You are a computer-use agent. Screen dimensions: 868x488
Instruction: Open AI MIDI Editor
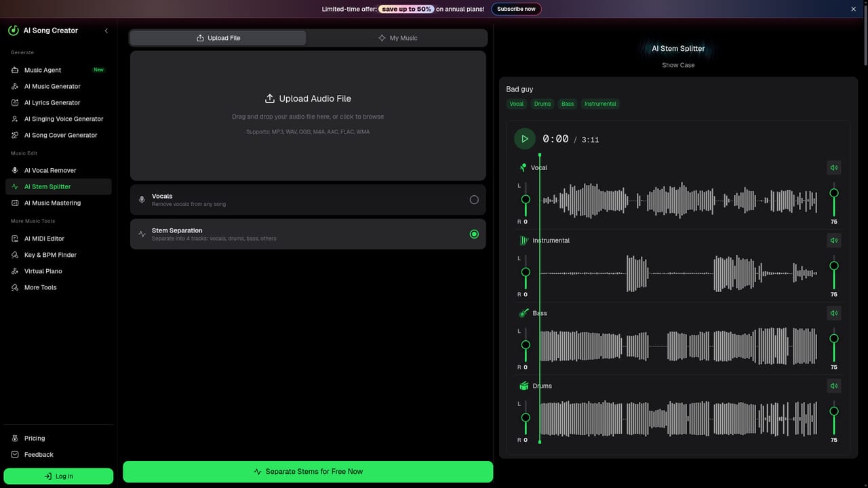tap(58, 239)
